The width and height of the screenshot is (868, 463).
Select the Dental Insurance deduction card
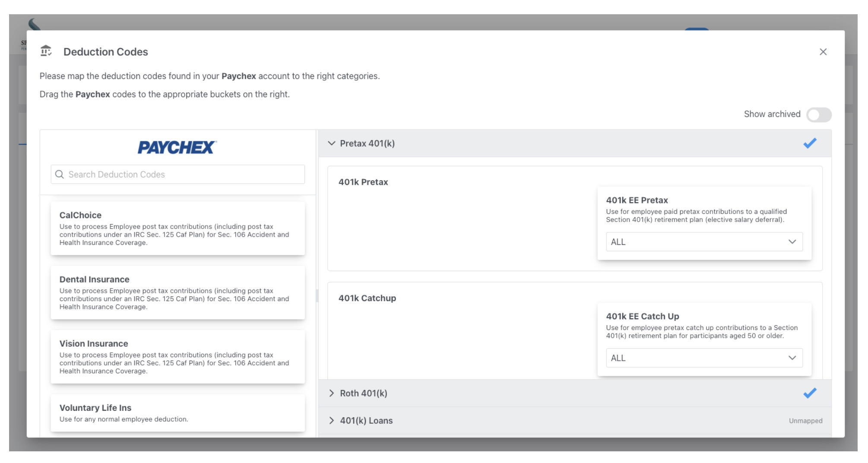[x=177, y=292]
